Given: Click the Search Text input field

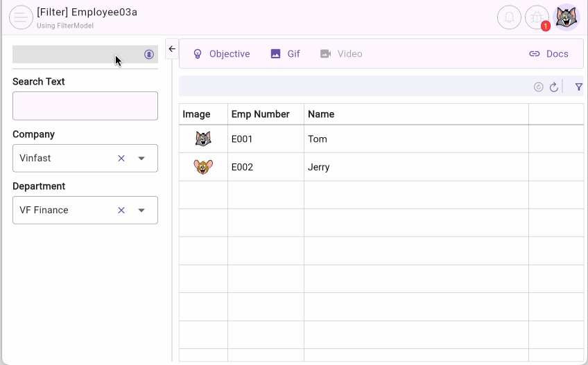Looking at the screenshot, I should click(x=85, y=106).
